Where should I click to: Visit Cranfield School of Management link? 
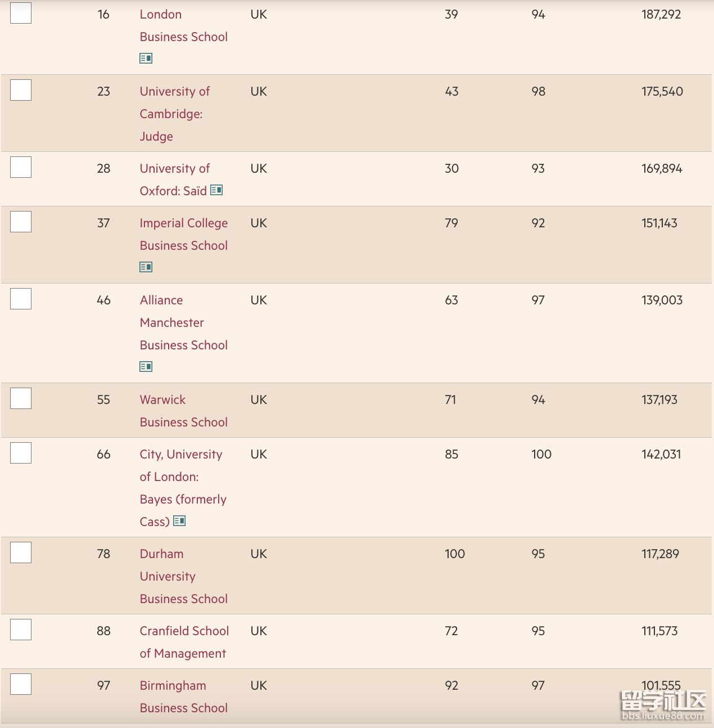click(184, 642)
